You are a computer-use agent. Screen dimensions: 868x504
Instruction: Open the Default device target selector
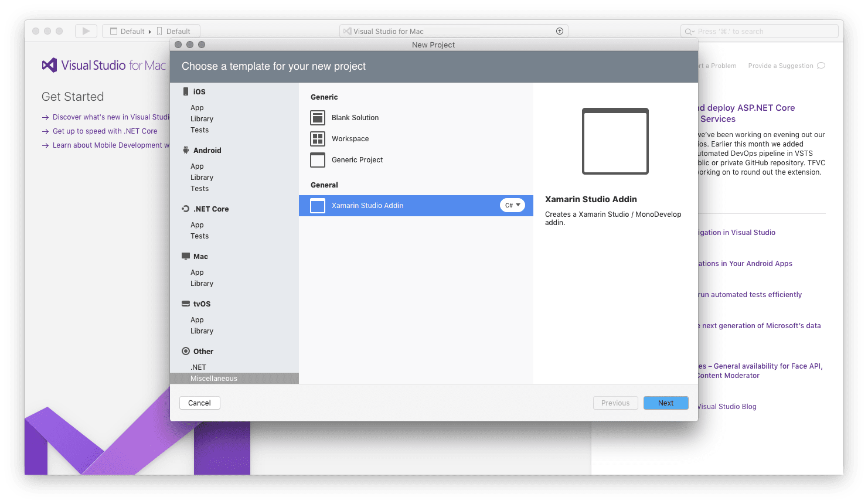173,31
